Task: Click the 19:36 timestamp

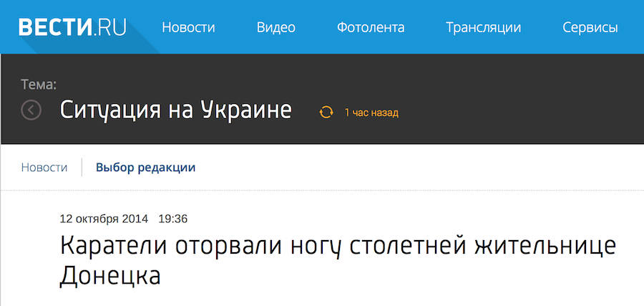Action: (x=172, y=218)
